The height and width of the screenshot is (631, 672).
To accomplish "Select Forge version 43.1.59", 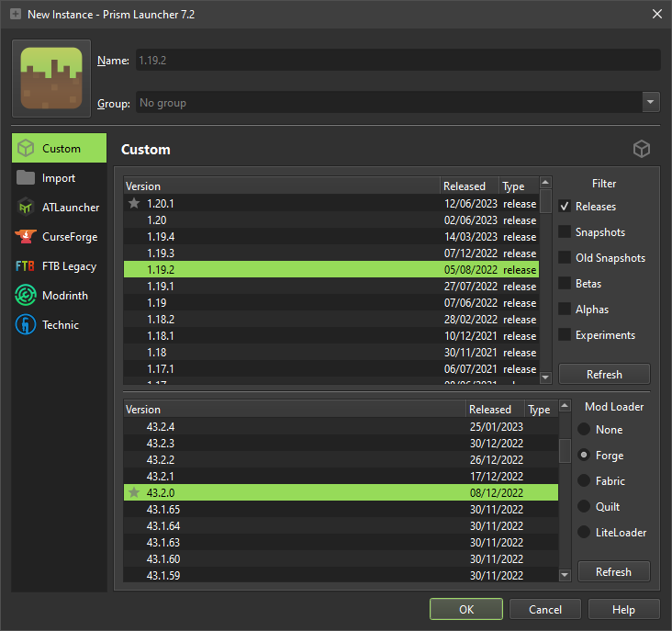I will [x=342, y=575].
